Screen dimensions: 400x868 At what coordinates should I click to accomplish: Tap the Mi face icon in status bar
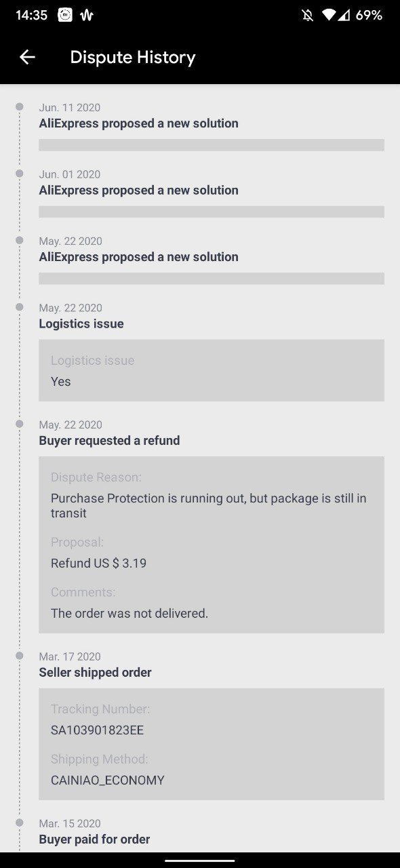coord(65,15)
